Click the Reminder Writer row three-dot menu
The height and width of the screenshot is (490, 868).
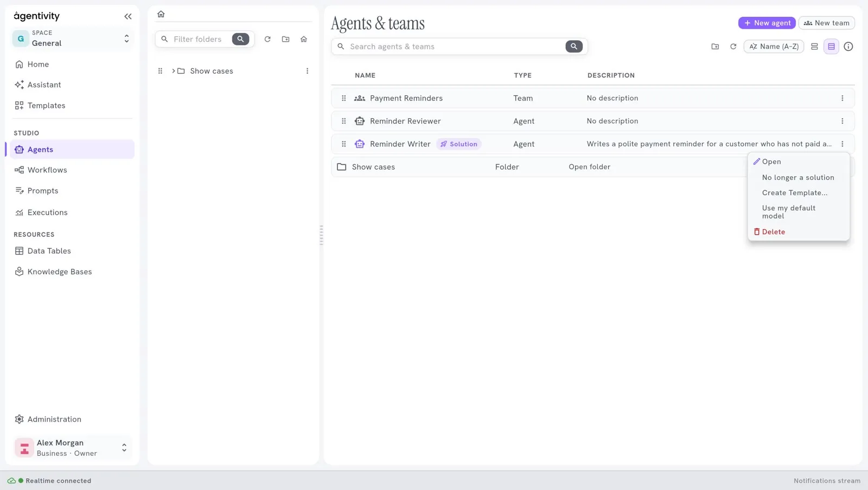[x=843, y=144]
